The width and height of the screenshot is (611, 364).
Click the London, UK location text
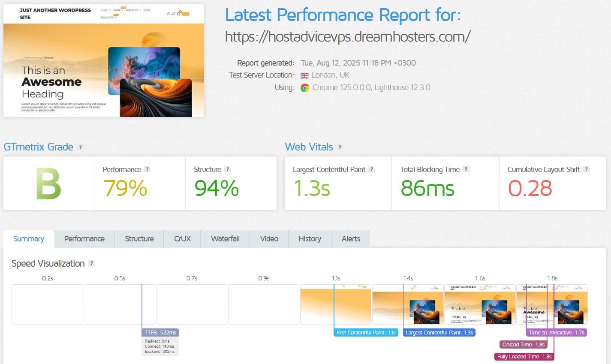331,75
